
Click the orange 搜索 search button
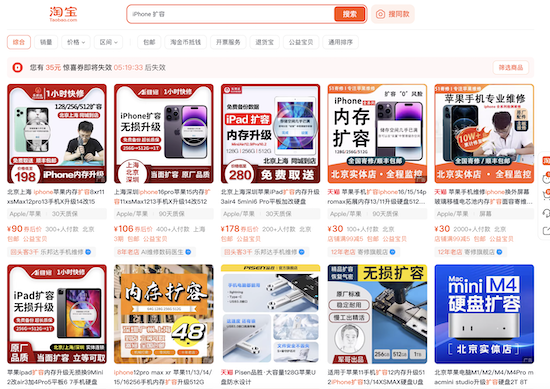[349, 14]
